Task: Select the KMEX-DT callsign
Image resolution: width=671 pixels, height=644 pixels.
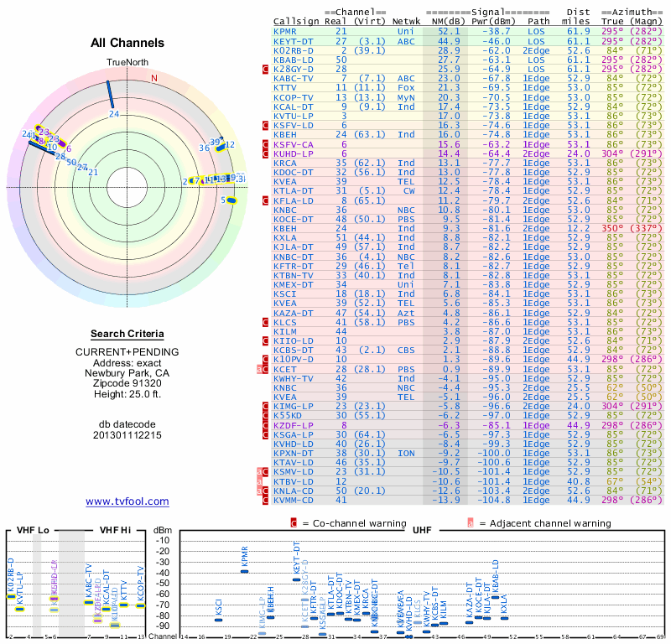Action: coord(294,284)
